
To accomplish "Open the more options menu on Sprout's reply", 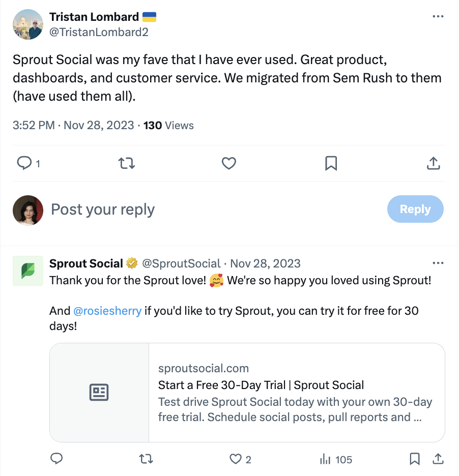I will (438, 263).
